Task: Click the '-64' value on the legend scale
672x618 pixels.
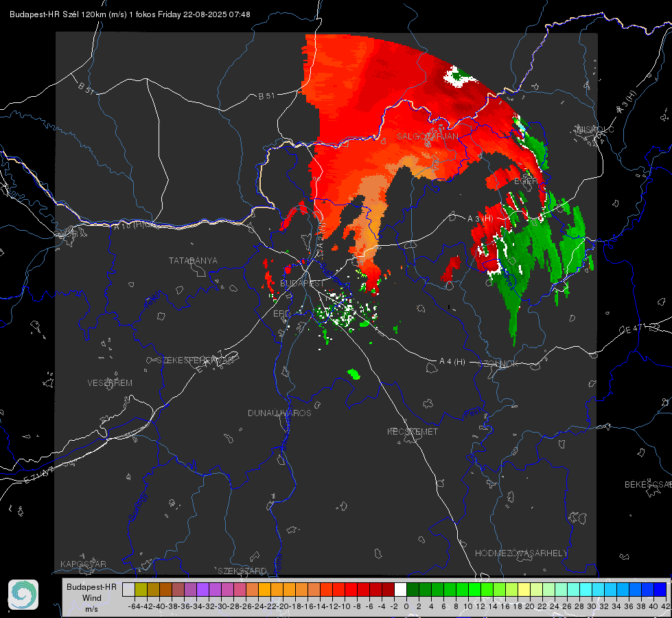Action: (135, 606)
